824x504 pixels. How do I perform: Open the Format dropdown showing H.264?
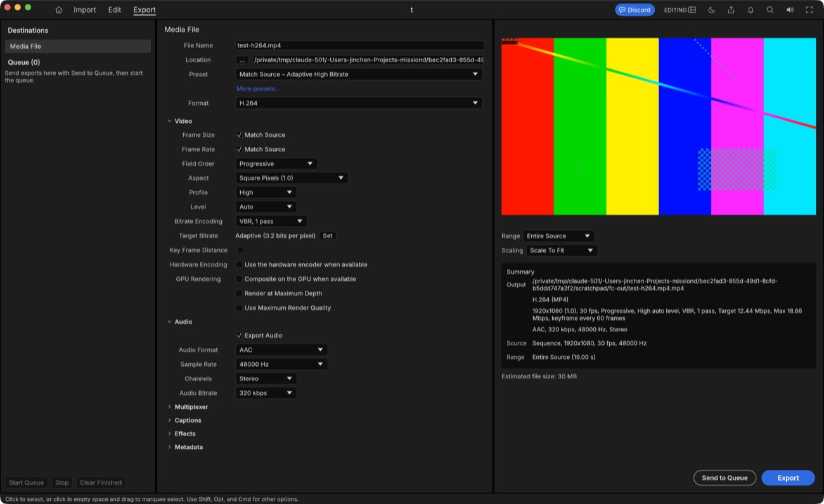[359, 103]
